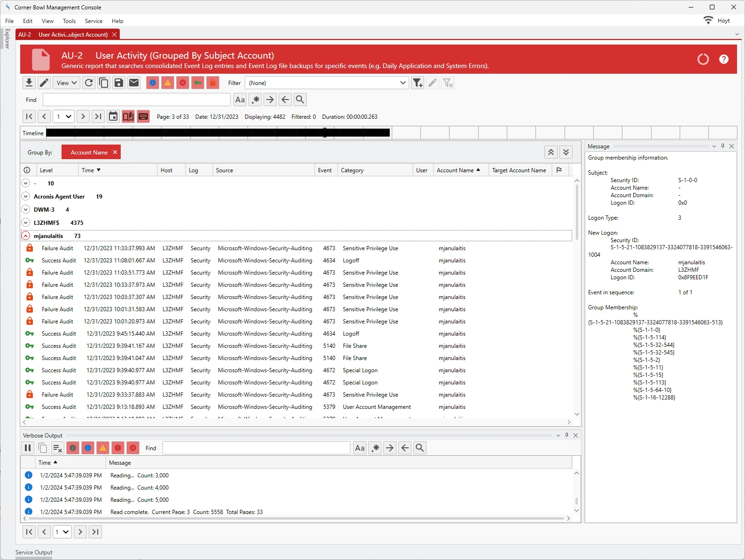Viewport: 745px width, 560px height.
Task: Click the download report icon in toolbar
Action: (29, 83)
